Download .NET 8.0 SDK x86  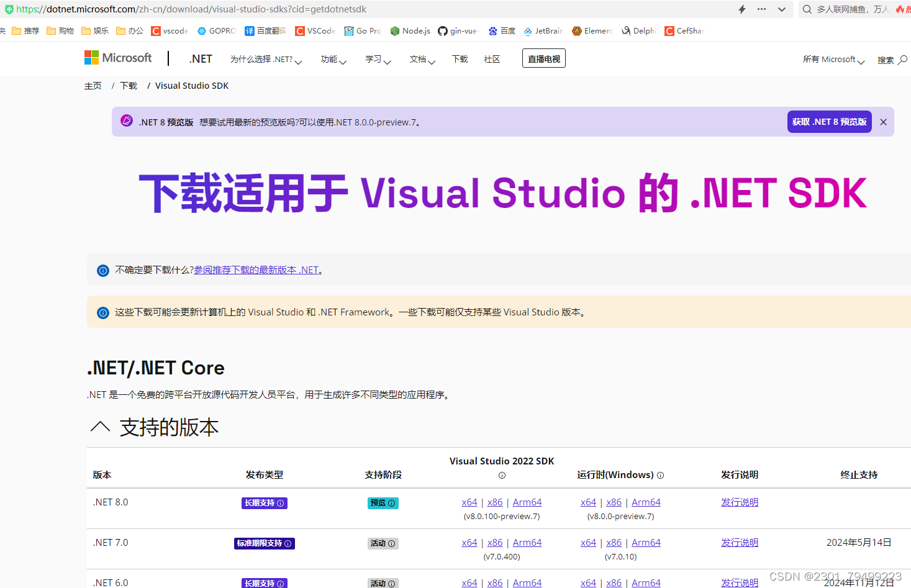coord(495,502)
